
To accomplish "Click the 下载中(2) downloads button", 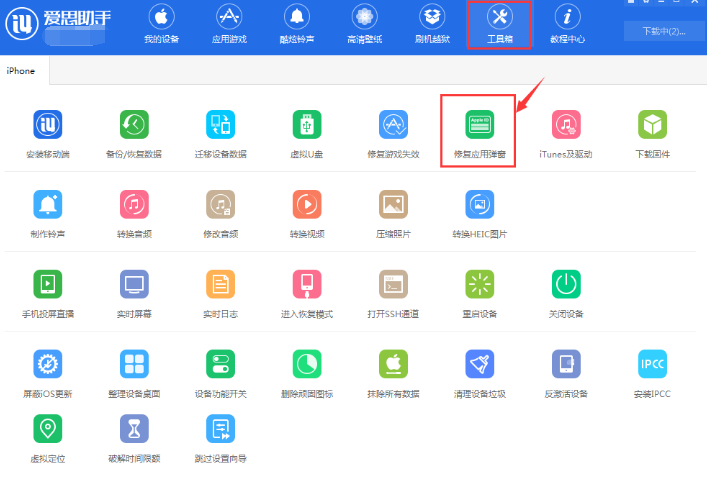I will click(x=661, y=32).
